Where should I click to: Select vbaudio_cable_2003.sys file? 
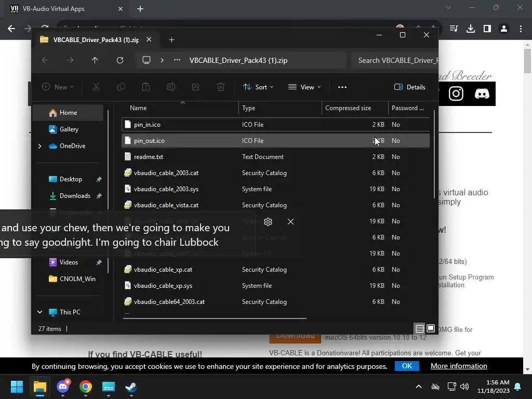click(275, 189)
